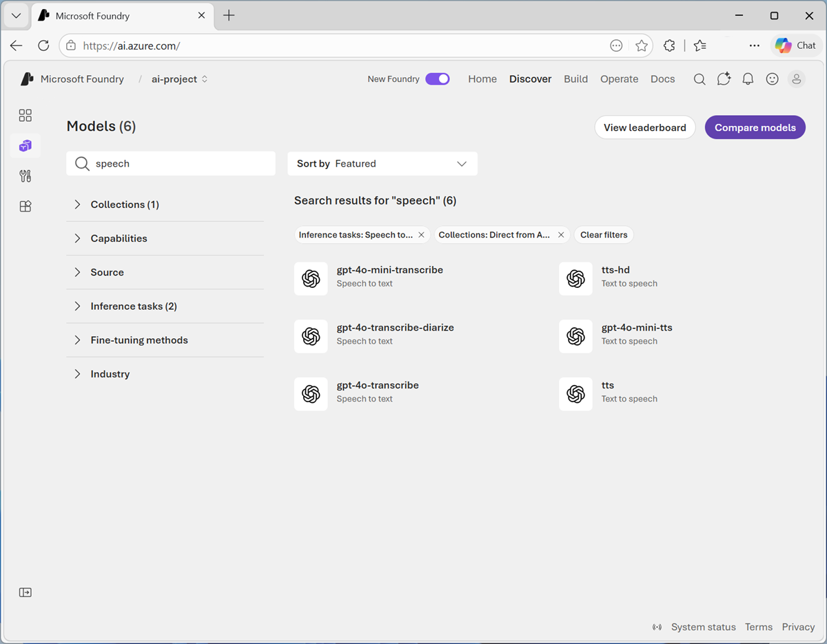Select the grid overview icon in sidebar
This screenshot has height=644, width=827.
coord(25,115)
